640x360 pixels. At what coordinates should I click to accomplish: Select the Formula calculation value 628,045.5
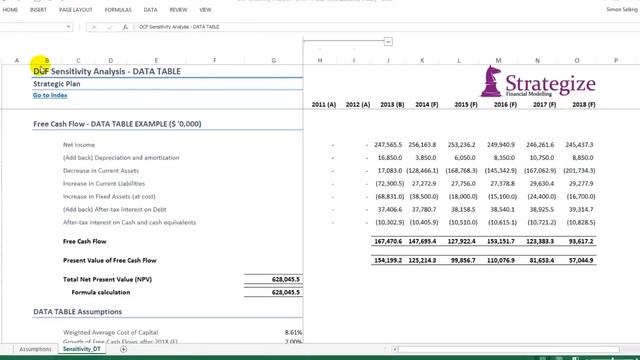(285, 293)
